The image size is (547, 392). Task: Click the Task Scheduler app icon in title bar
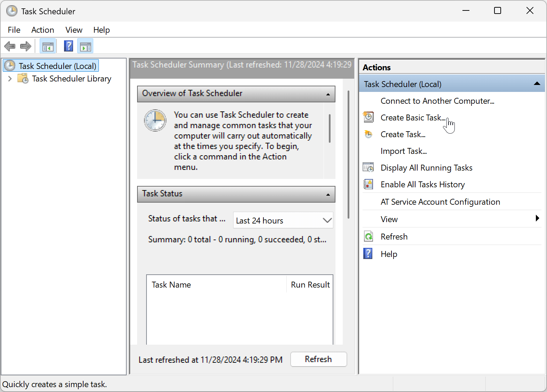tap(12, 11)
